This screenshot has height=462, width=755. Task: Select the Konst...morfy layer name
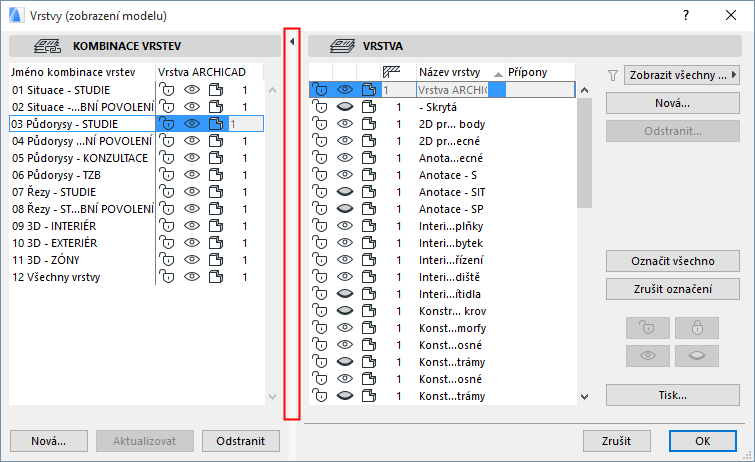coord(453,328)
